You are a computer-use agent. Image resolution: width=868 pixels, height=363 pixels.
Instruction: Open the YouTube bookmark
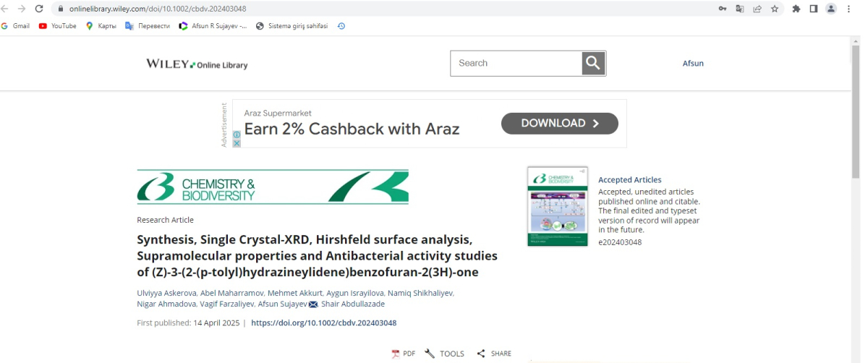point(57,26)
